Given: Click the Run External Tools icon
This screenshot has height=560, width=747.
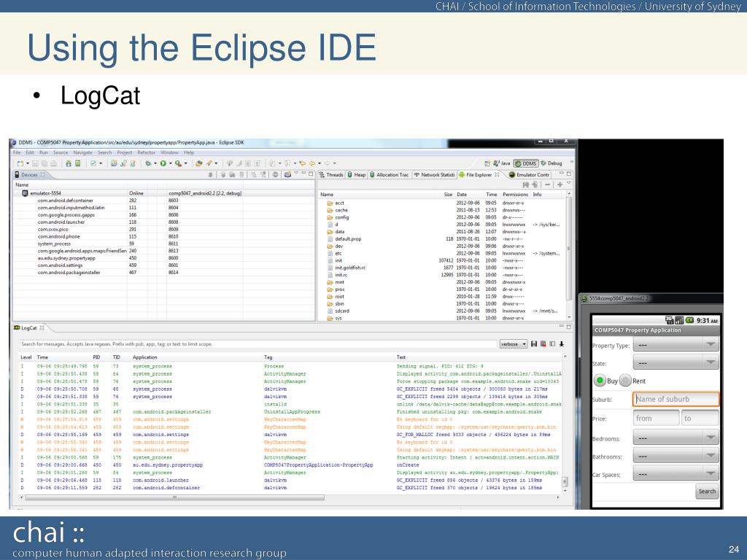Looking at the screenshot, I should [178, 163].
